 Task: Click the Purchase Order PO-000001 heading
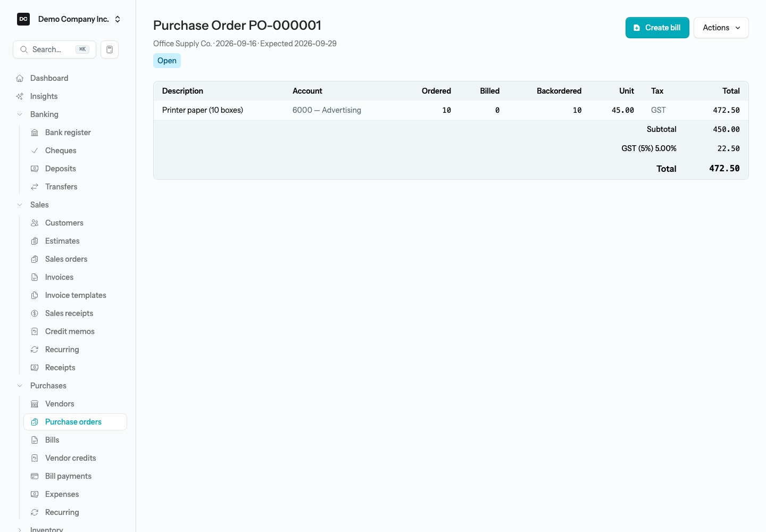[x=237, y=26]
